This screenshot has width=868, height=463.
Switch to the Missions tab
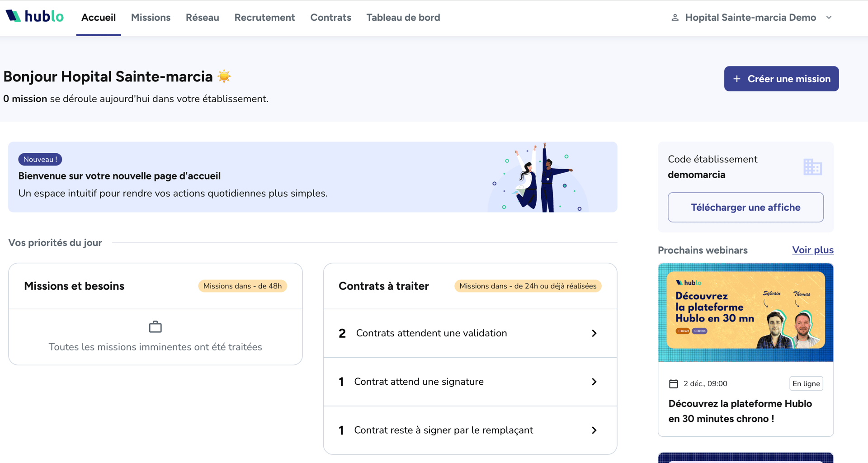[x=151, y=18]
